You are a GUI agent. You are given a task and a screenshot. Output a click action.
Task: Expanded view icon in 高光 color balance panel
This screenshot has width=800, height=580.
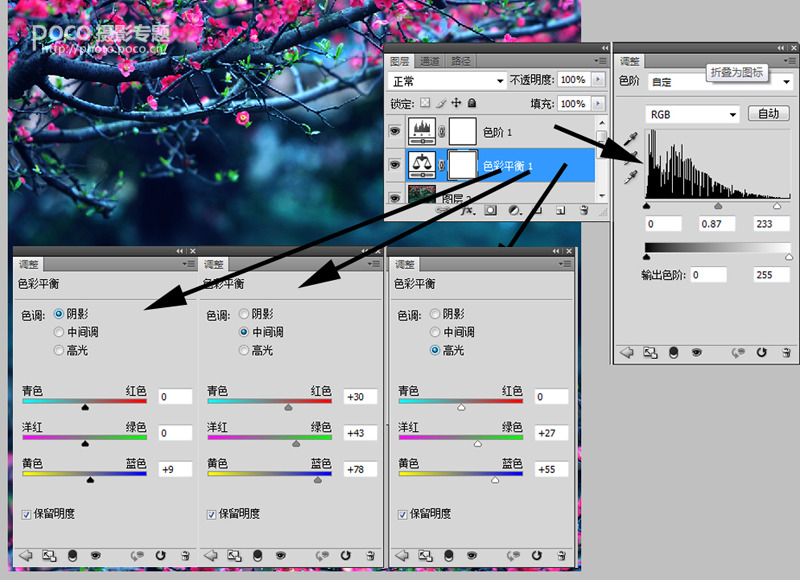pyautogui.click(x=425, y=556)
